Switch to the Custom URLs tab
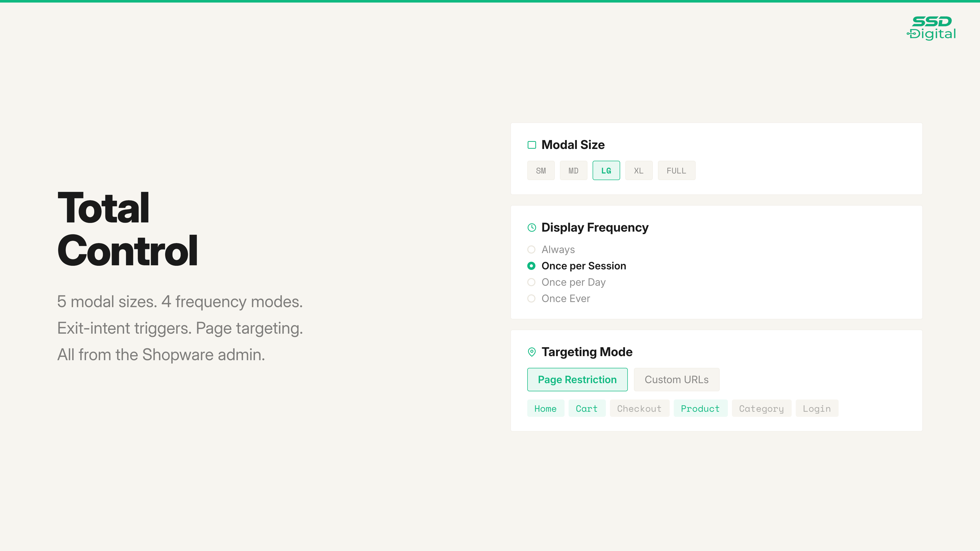 click(676, 380)
